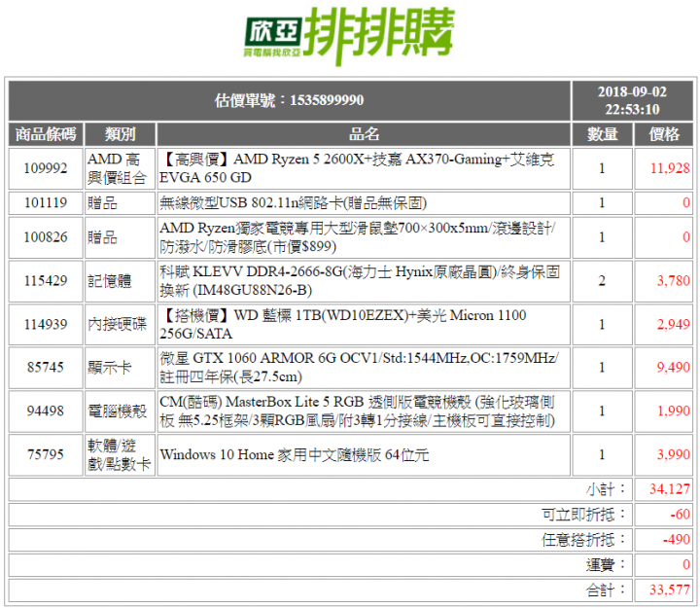700x608 pixels.
Task: Select the quote number 1535899990 header
Action: pos(290,100)
